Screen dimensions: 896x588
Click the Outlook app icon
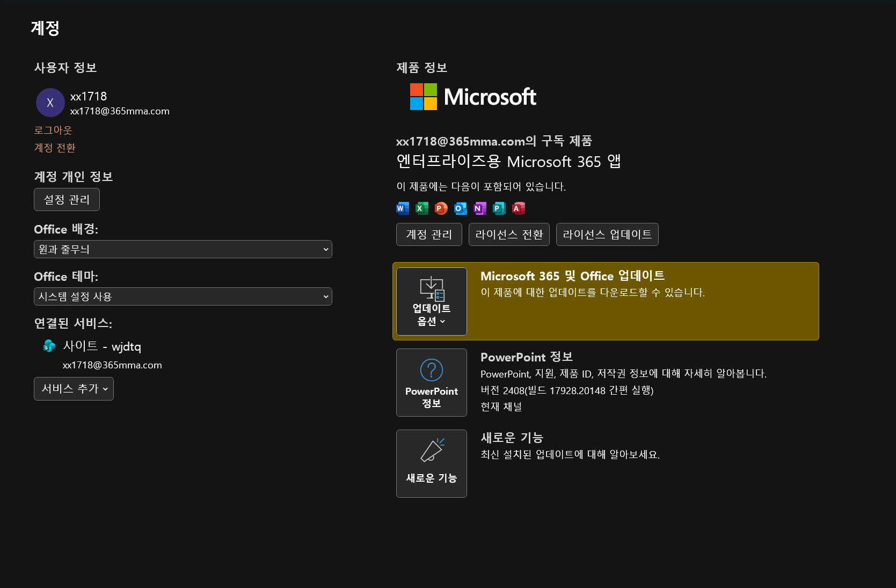[461, 208]
